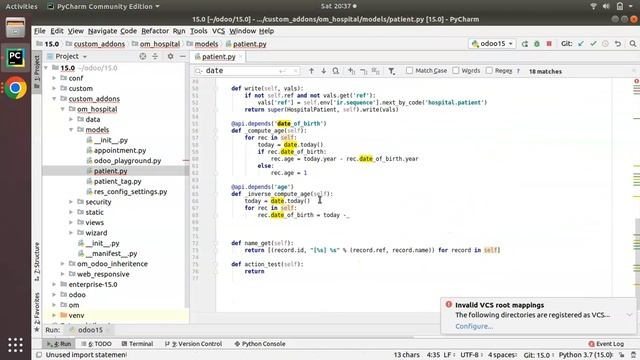The width and height of the screenshot is (640, 360).
Task: Show applications grid in dock
Action: pos(16,345)
